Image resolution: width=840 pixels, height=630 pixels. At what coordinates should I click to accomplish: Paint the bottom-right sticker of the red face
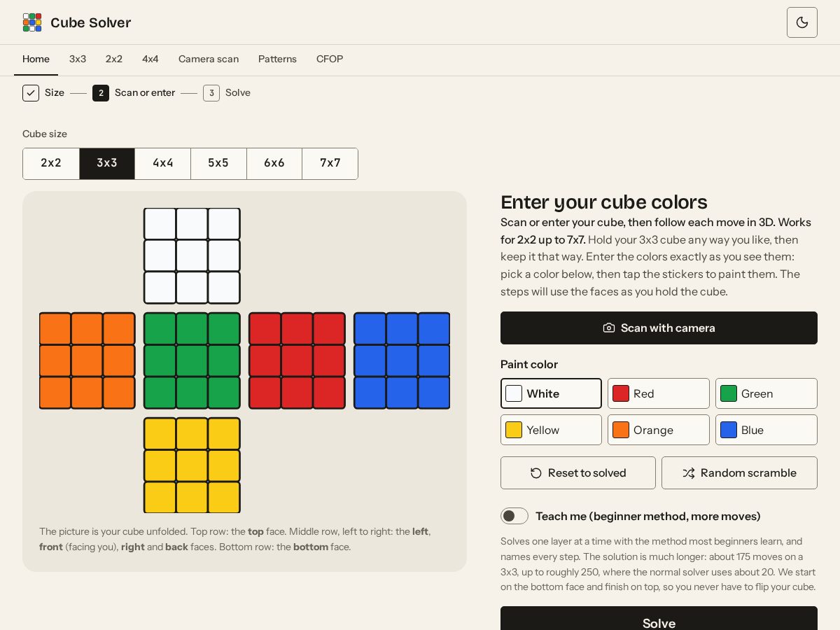(x=329, y=393)
